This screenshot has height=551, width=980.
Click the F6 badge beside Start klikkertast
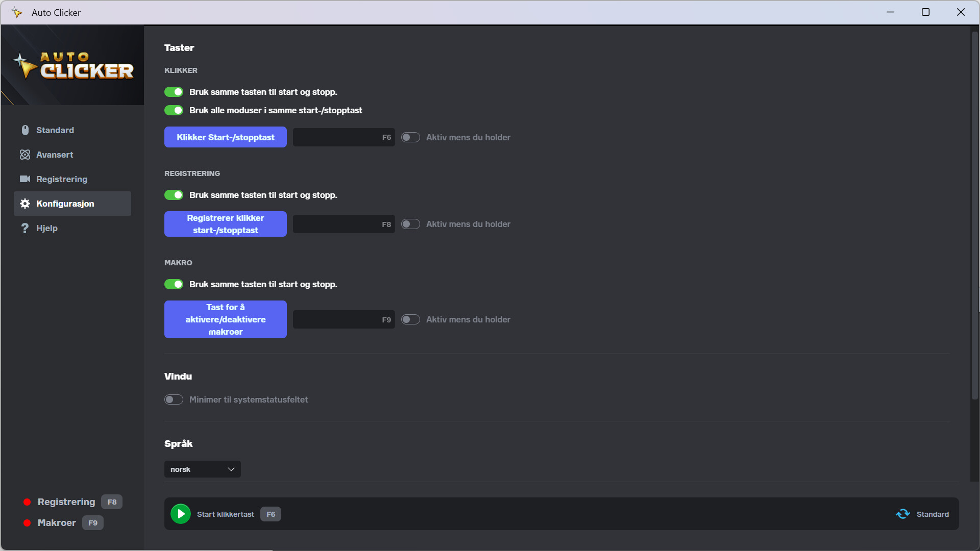tap(271, 514)
